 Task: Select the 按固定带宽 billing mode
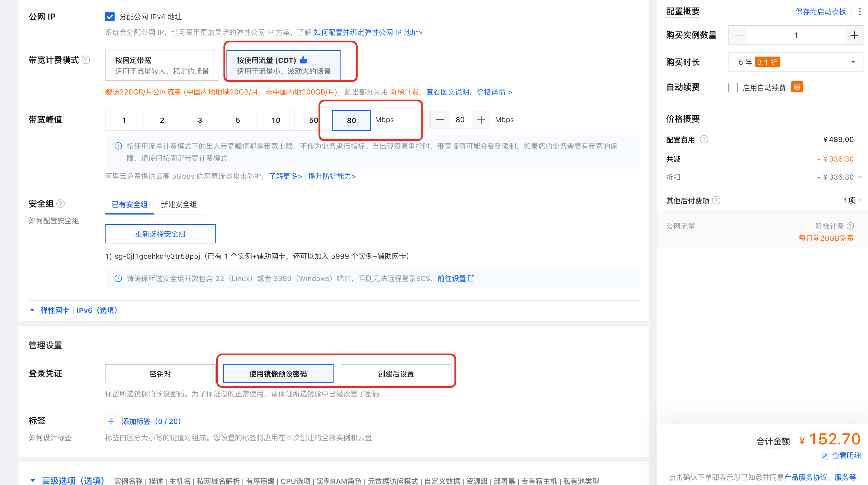[162, 65]
